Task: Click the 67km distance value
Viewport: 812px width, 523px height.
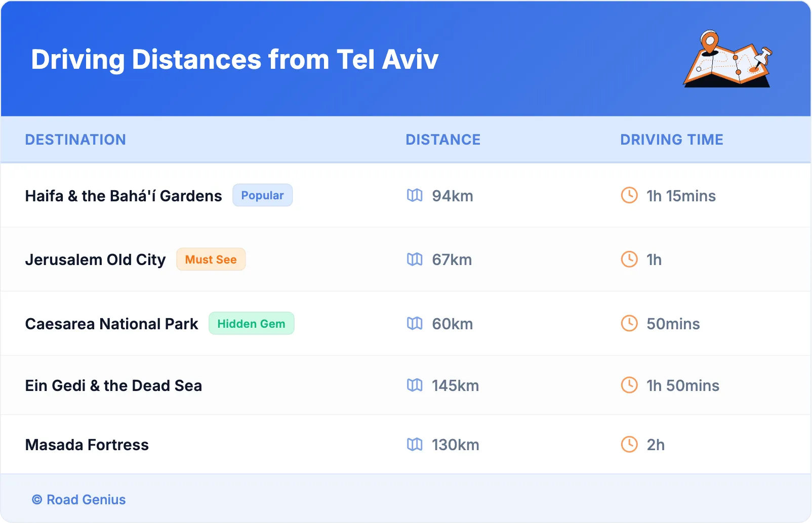Action: [452, 259]
